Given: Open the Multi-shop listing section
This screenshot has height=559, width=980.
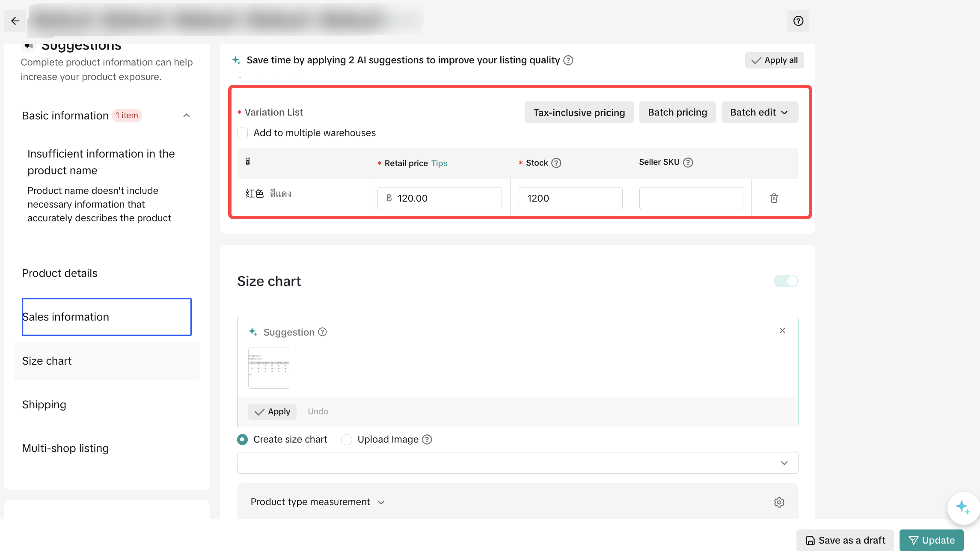Looking at the screenshot, I should pos(65,448).
